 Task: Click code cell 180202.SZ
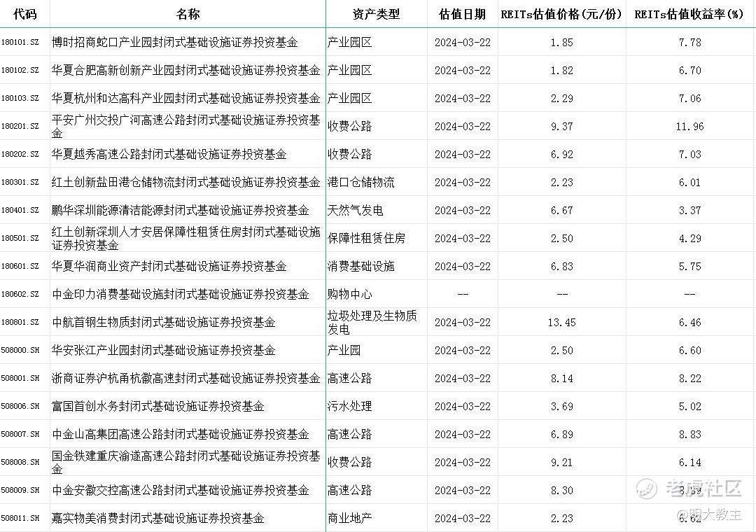tap(20, 154)
